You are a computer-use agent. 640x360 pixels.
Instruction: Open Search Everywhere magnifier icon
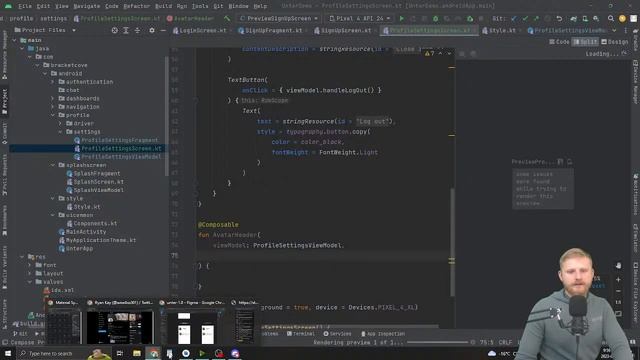point(611,18)
